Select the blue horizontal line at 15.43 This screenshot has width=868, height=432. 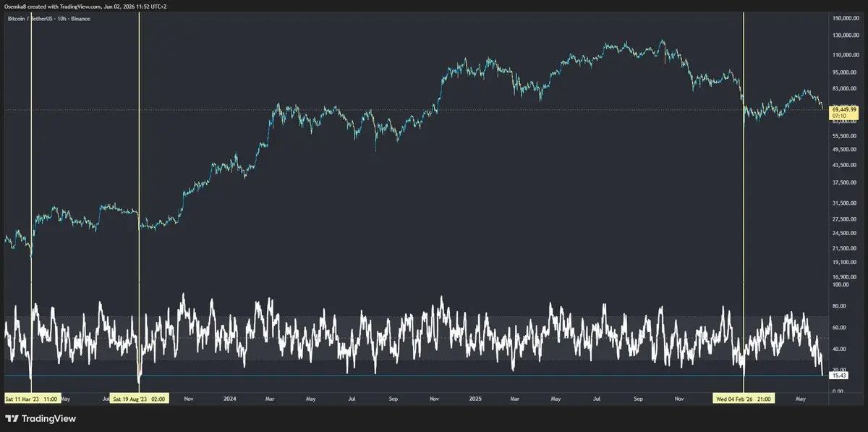pyautogui.click(x=416, y=376)
